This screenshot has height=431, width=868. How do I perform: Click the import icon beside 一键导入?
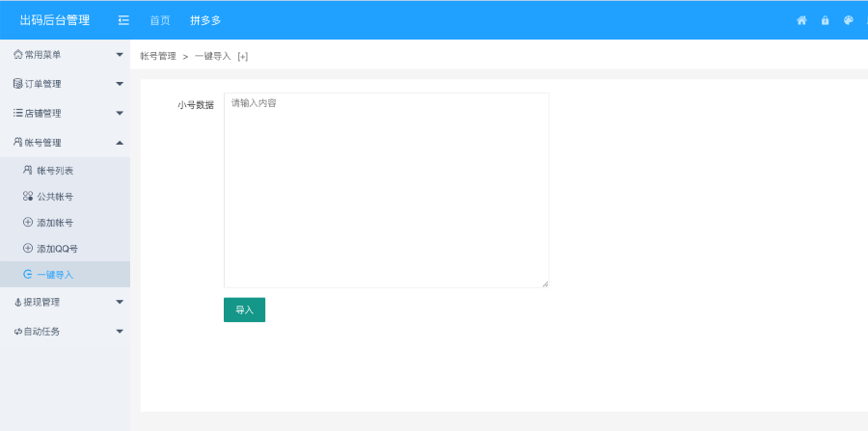pos(28,275)
